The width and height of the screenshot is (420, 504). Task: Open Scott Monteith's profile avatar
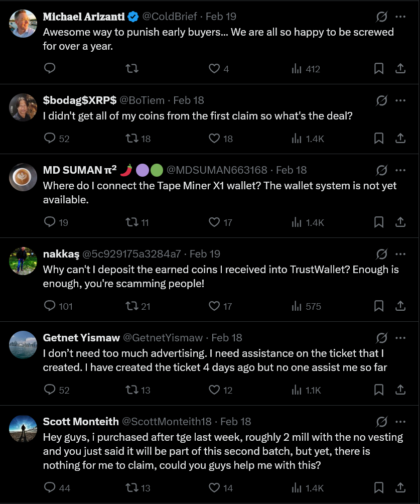[23, 428]
